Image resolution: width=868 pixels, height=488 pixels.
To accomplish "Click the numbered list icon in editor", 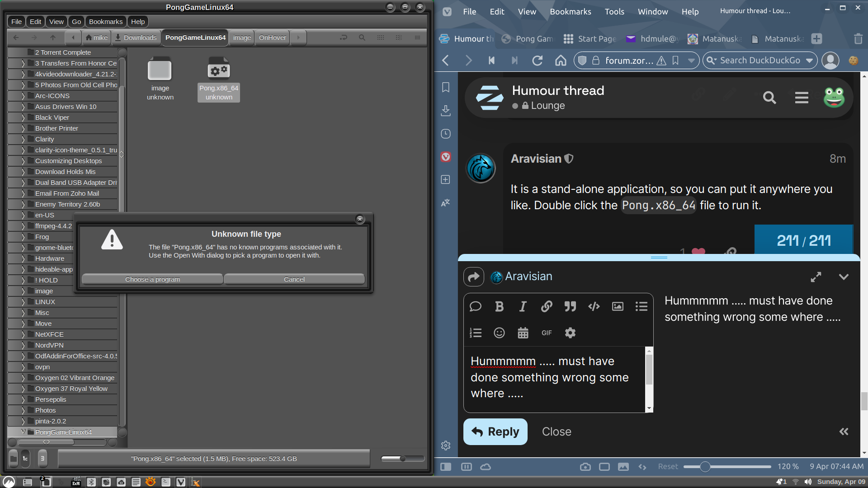I will click(x=476, y=333).
